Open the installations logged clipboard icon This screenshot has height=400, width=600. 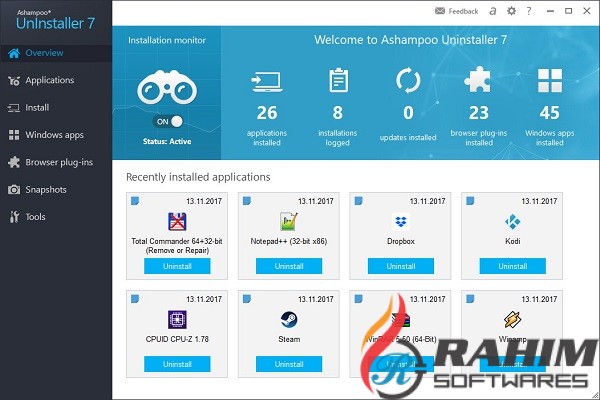coord(338,80)
